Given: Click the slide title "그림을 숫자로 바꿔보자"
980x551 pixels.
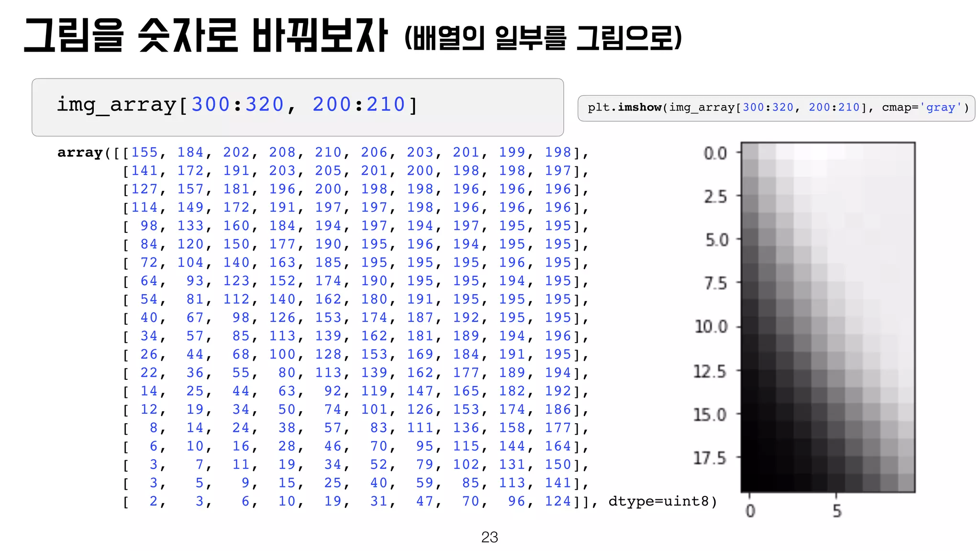Looking at the screenshot, I should point(206,35).
